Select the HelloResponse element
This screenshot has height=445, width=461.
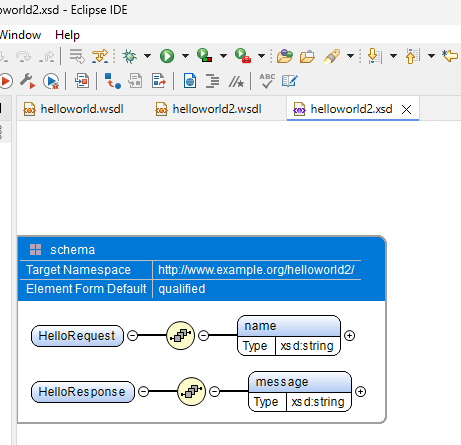82,392
